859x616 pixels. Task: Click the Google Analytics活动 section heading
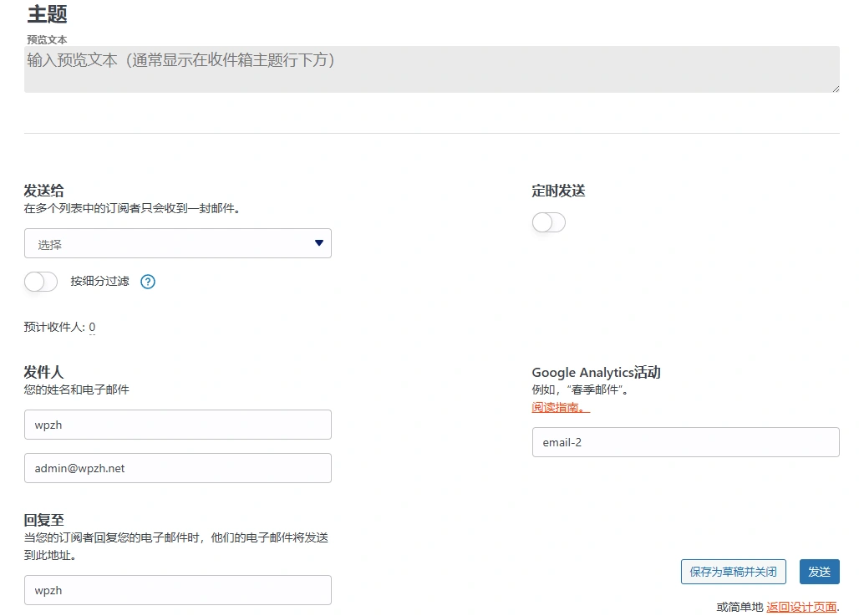596,372
